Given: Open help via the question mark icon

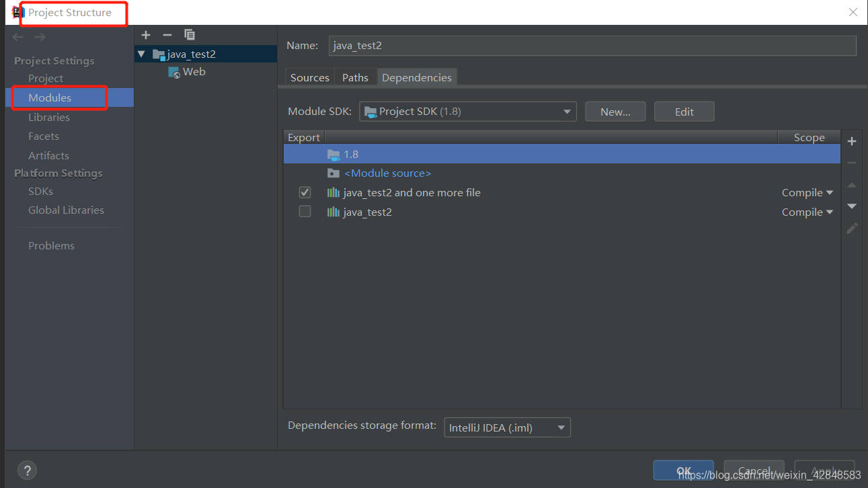Looking at the screenshot, I should [27, 471].
